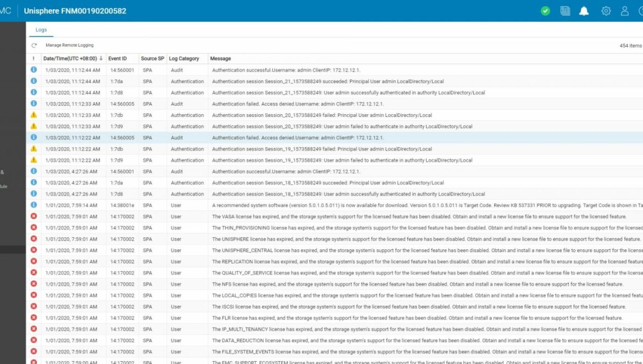Select the ISCSI license has expired message

click(419, 307)
